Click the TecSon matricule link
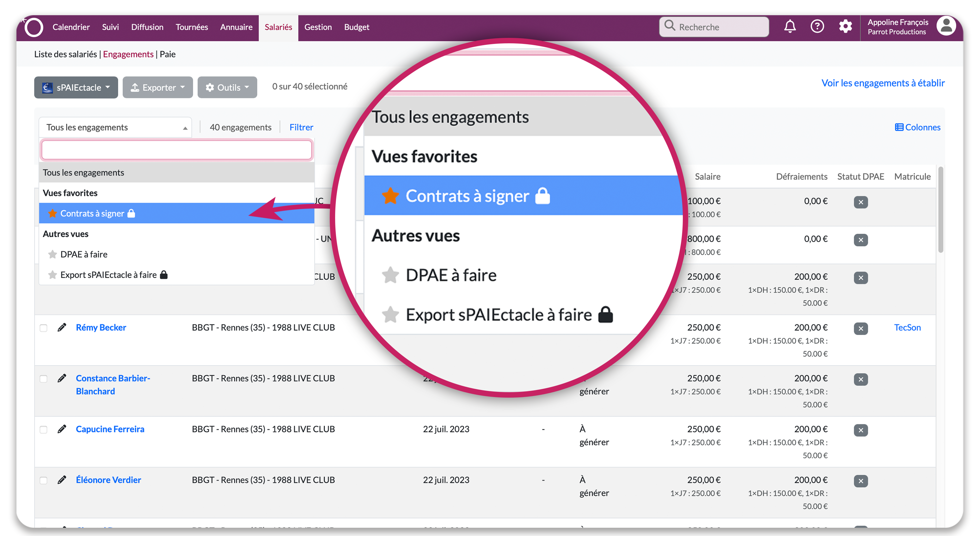Image resolution: width=980 pixels, height=536 pixels. point(907,327)
